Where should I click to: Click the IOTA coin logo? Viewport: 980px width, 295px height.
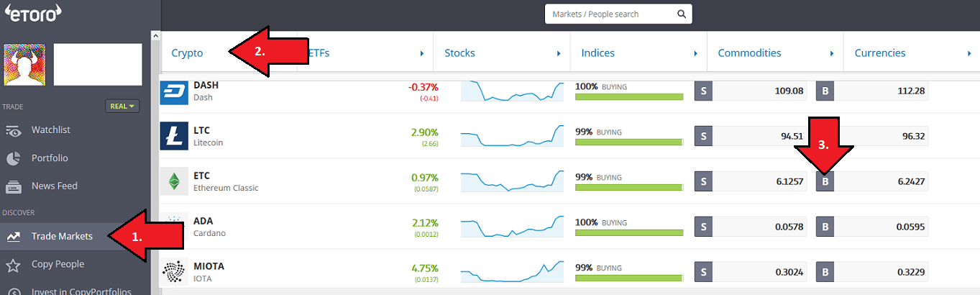[x=173, y=271]
